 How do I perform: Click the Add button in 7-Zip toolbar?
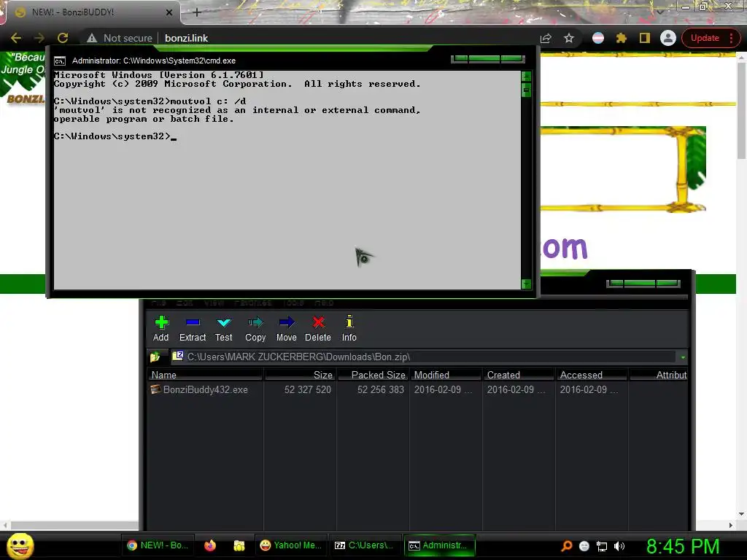click(x=161, y=329)
